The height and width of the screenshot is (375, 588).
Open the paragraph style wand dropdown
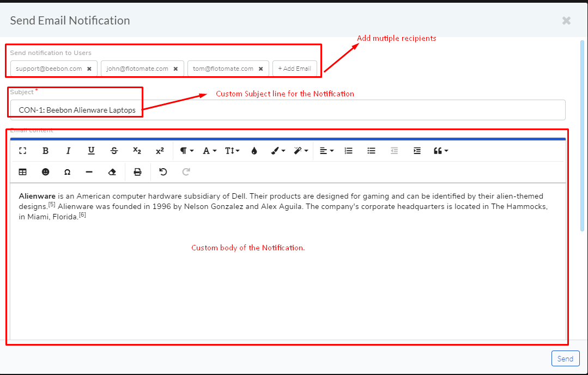[301, 151]
